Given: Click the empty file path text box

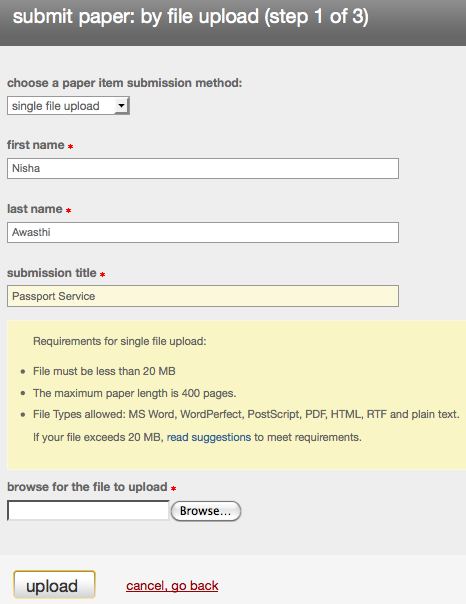Looking at the screenshot, I should coord(88,511).
